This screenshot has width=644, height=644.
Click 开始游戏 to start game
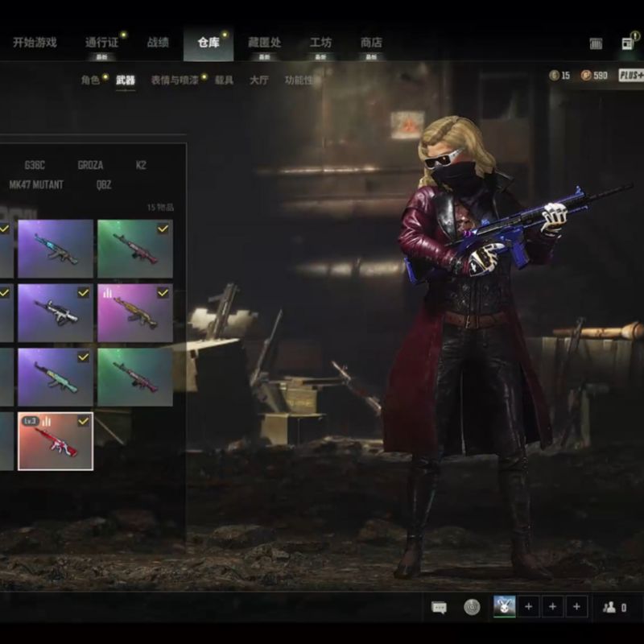(x=35, y=43)
